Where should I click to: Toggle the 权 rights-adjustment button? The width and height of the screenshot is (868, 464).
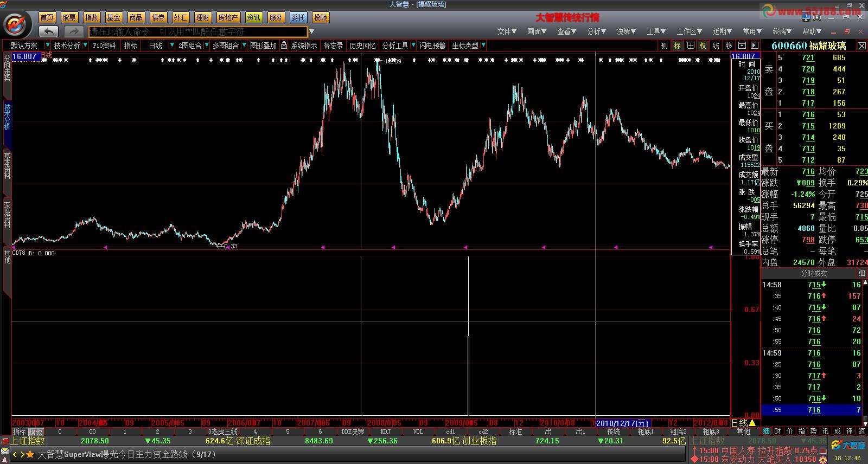(703, 46)
